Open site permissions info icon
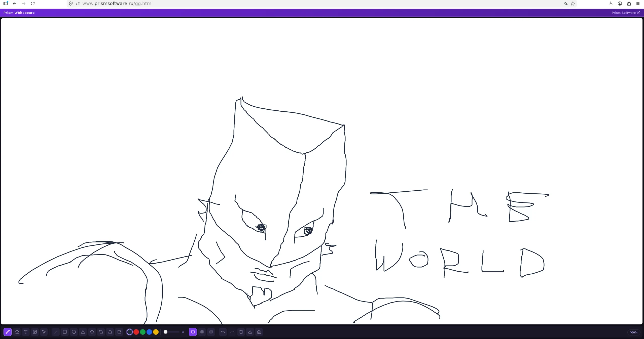644x339 pixels. point(78,4)
